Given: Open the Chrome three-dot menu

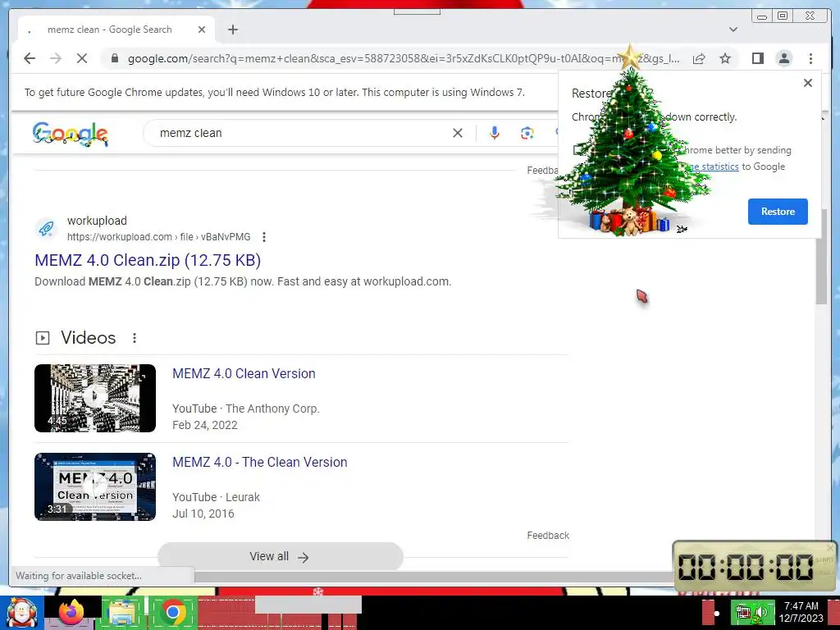Looking at the screenshot, I should tap(810, 58).
